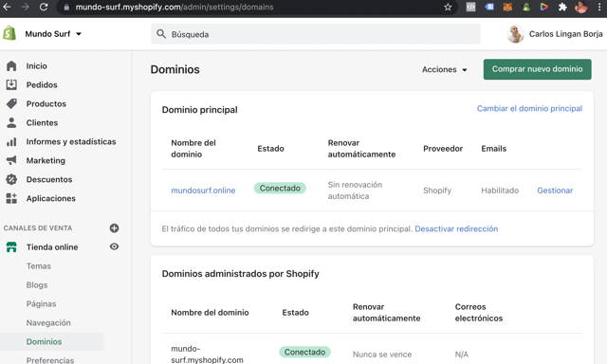Open Temas under Tienda online
Screen dimensions: 607x364
[x=39, y=266]
